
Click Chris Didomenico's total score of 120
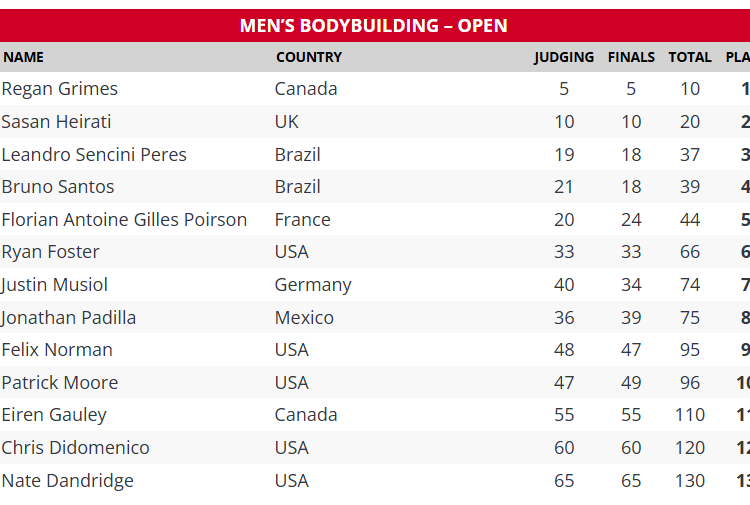690,448
